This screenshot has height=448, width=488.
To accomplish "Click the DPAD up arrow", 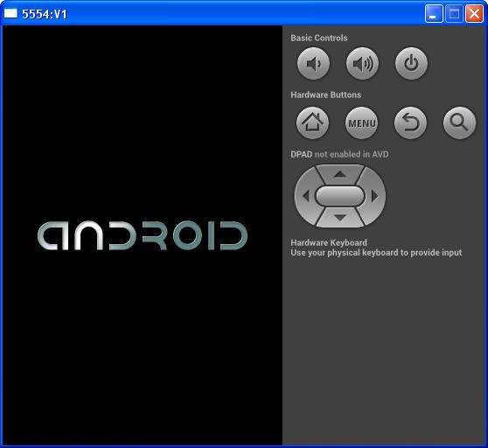I will (340, 174).
